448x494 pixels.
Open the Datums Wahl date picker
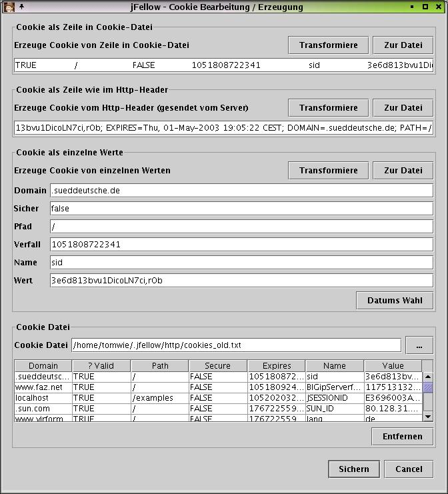pyautogui.click(x=395, y=301)
